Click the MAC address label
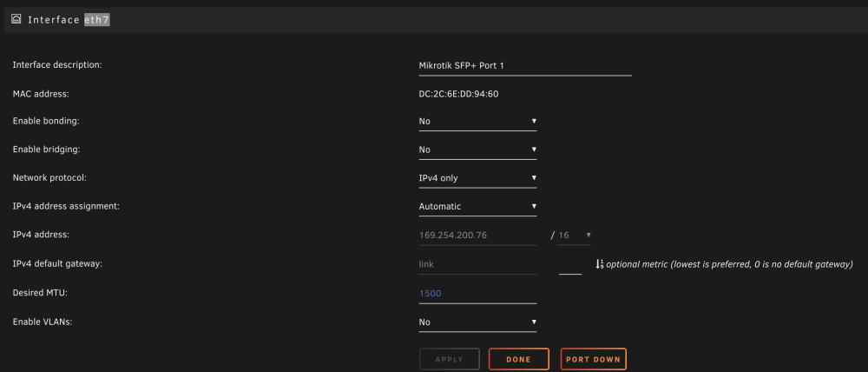Viewport: 868px width, 372px height. point(41,94)
